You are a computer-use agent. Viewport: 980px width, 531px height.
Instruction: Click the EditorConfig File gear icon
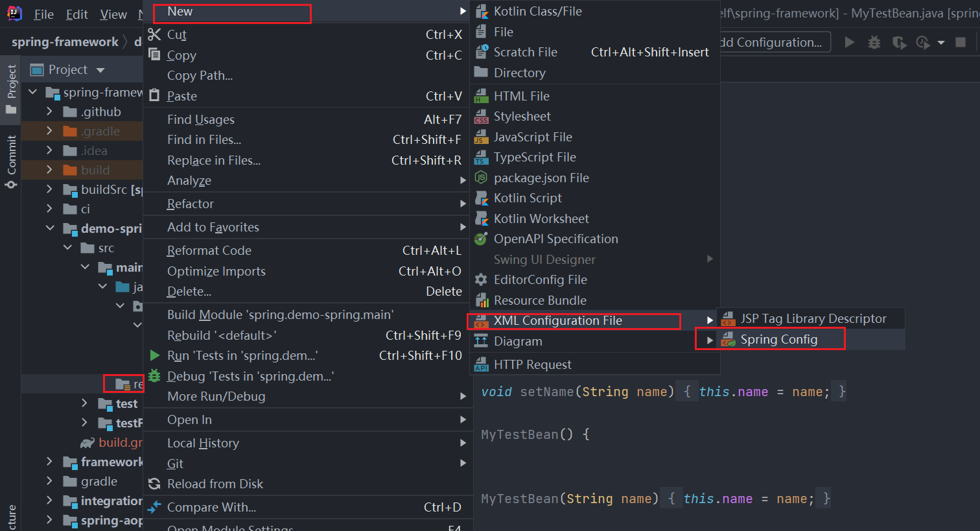click(x=481, y=280)
